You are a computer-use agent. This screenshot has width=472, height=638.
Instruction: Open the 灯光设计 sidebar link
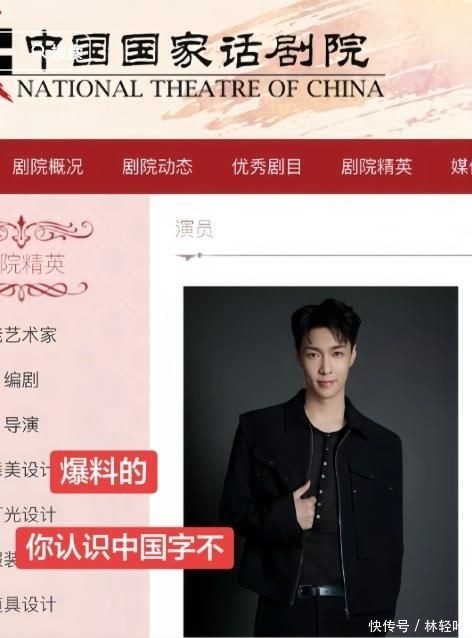tap(28, 515)
